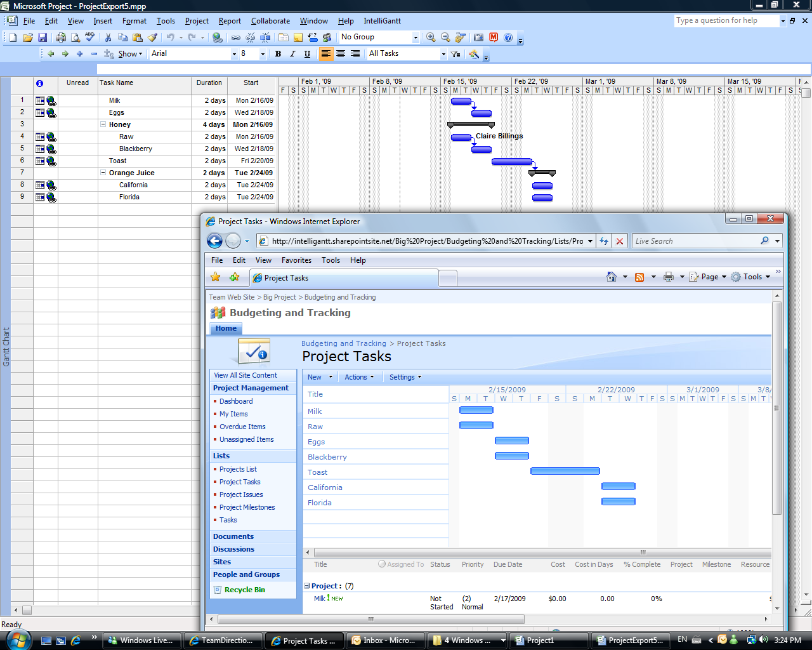Image resolution: width=812 pixels, height=650 pixels.
Task: Open a file with the Open folder icon
Action: (x=28, y=37)
